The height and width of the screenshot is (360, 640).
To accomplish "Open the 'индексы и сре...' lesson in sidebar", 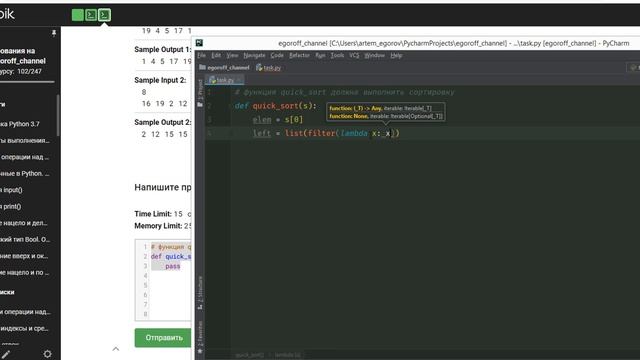I will pos(25,328).
